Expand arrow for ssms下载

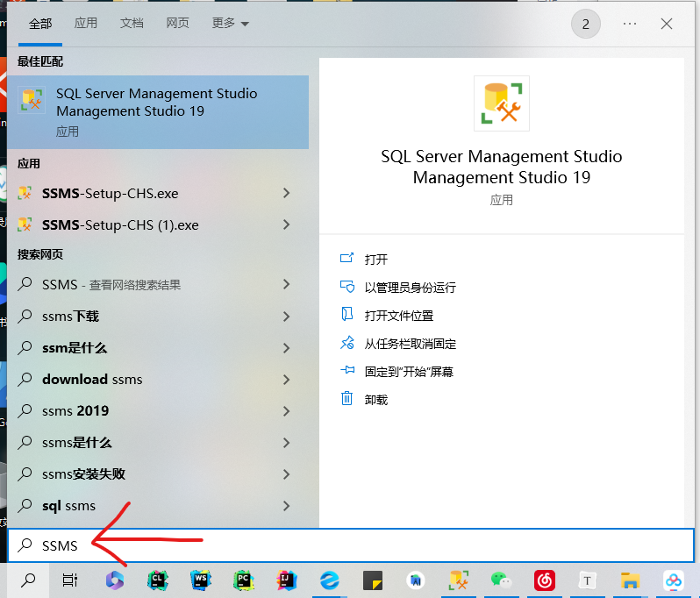[287, 317]
